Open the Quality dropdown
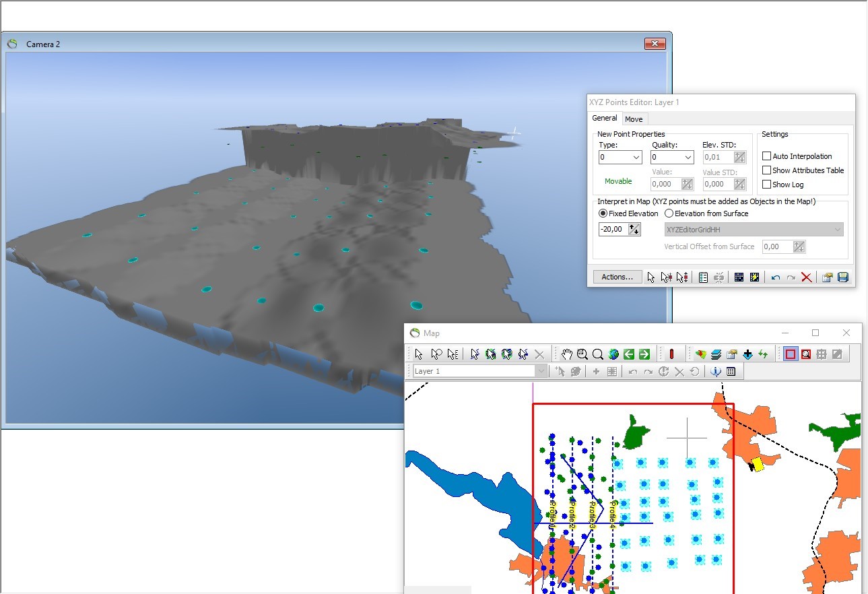The height and width of the screenshot is (594, 868). coord(672,157)
